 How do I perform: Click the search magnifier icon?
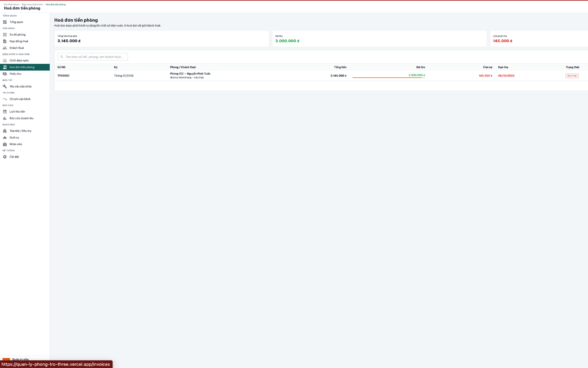[x=62, y=57]
